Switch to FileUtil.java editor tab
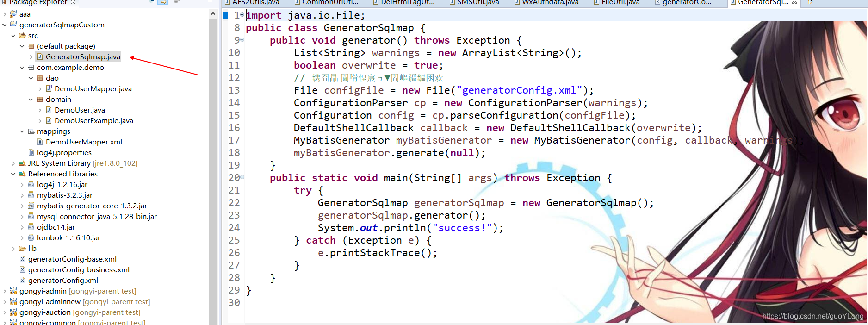Image resolution: width=868 pixels, height=325 pixels. tap(620, 2)
